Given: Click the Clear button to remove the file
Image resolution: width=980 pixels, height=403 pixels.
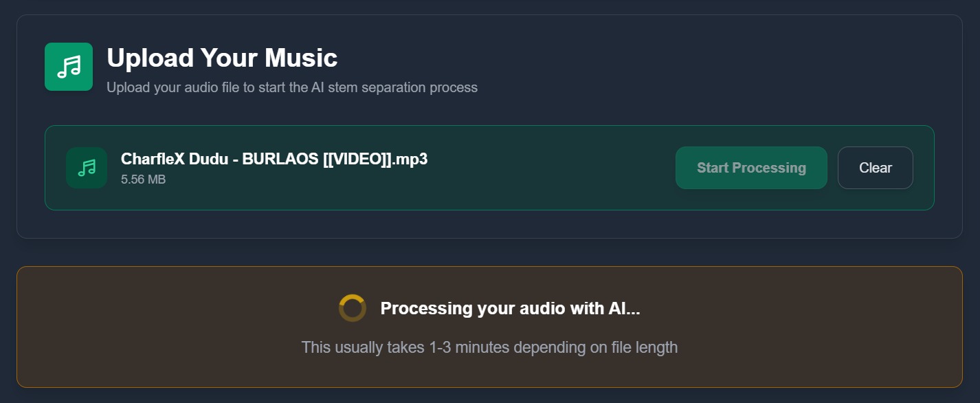Looking at the screenshot, I should point(875,167).
